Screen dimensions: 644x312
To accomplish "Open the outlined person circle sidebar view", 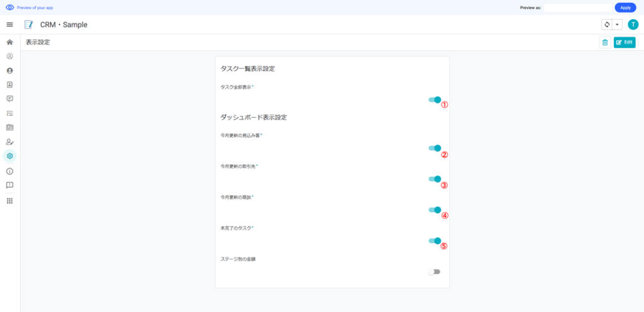I will (10, 56).
